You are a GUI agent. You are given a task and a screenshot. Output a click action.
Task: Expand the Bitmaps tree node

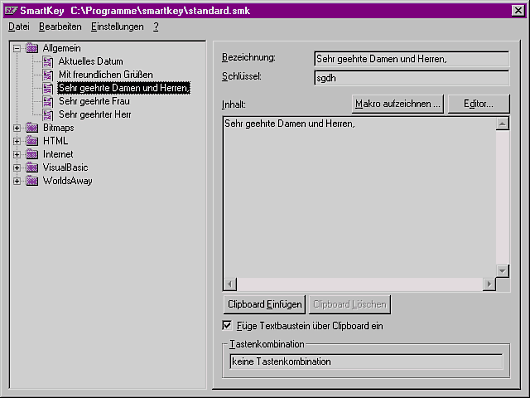click(17, 128)
